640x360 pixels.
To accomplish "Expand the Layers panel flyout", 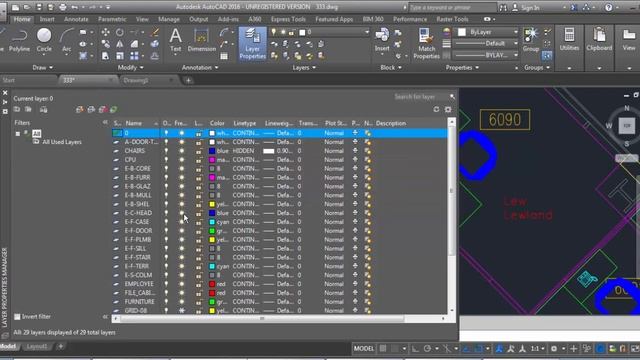I will (304, 67).
